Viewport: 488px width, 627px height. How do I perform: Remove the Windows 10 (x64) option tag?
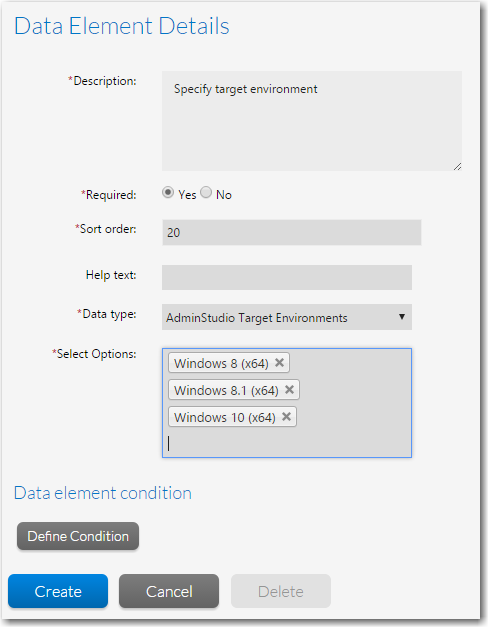286,417
